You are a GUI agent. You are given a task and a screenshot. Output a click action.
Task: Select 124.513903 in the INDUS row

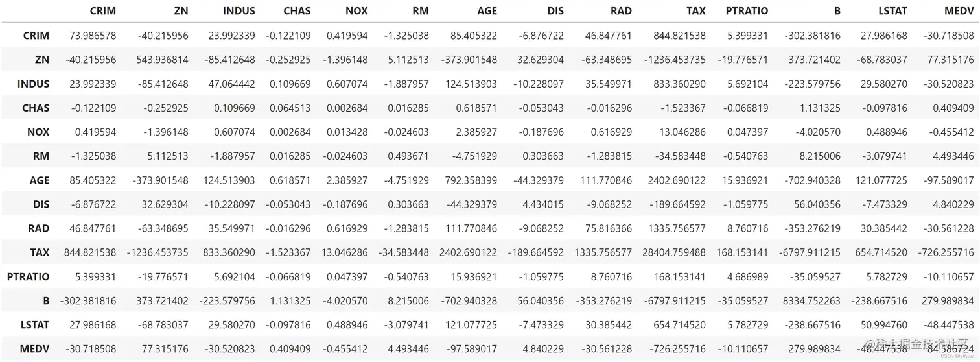pyautogui.click(x=471, y=84)
